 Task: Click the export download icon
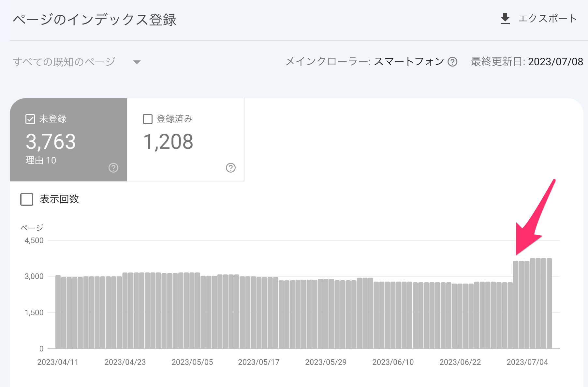point(505,19)
